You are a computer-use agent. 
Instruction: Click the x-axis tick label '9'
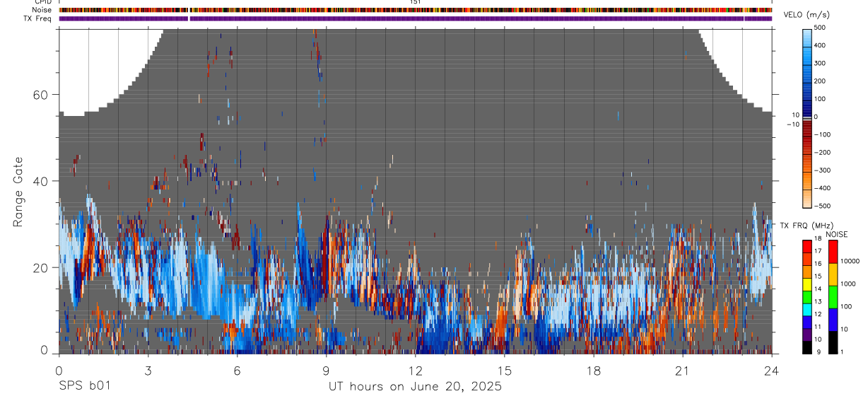[x=326, y=370]
